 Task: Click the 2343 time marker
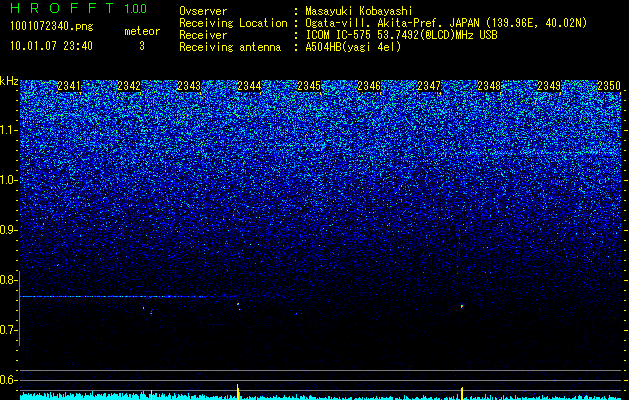click(x=189, y=86)
